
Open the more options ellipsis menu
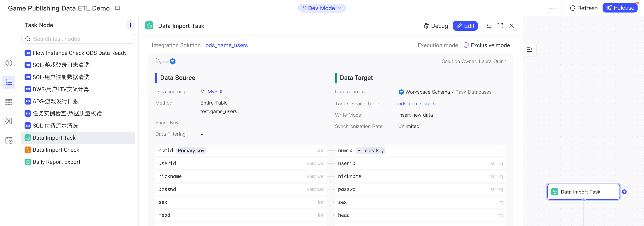pos(551,8)
